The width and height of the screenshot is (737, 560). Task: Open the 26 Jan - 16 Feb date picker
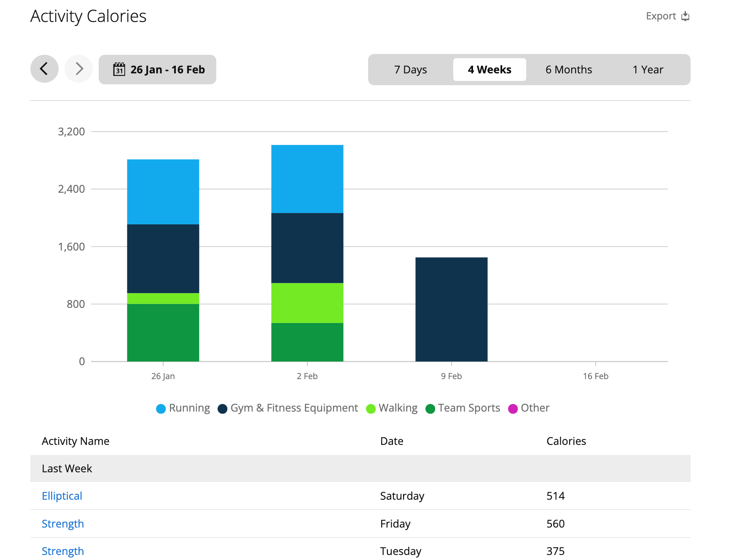point(158,70)
